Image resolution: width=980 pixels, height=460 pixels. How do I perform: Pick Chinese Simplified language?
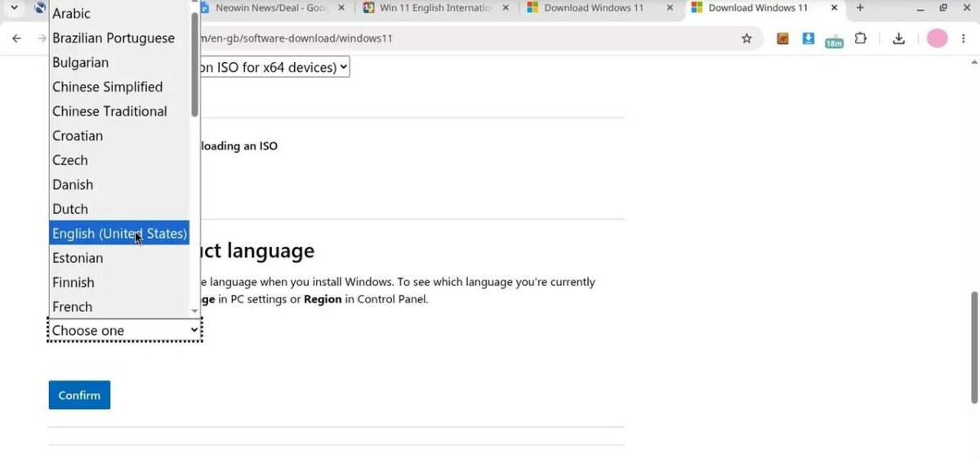pyautogui.click(x=119, y=87)
